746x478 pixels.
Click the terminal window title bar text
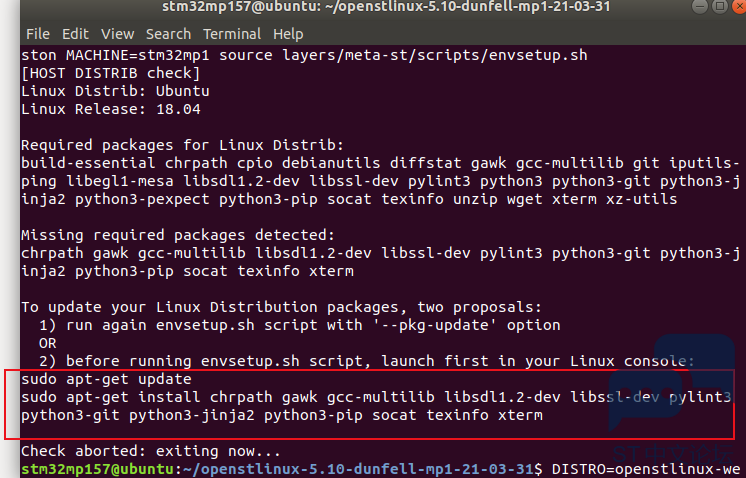pyautogui.click(x=386, y=7)
